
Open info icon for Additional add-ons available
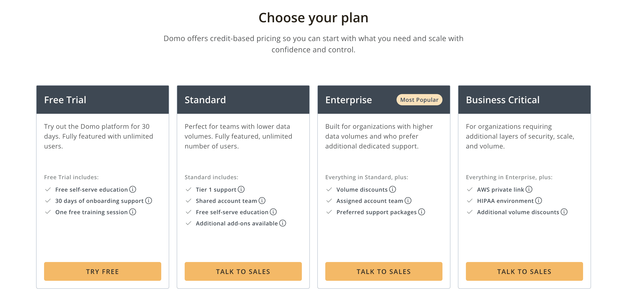[x=282, y=223]
